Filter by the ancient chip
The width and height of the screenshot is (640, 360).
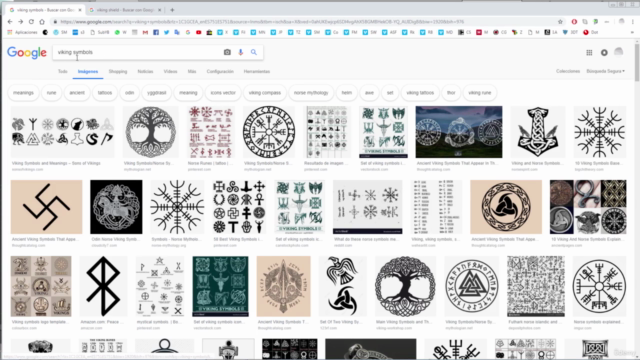tap(77, 93)
